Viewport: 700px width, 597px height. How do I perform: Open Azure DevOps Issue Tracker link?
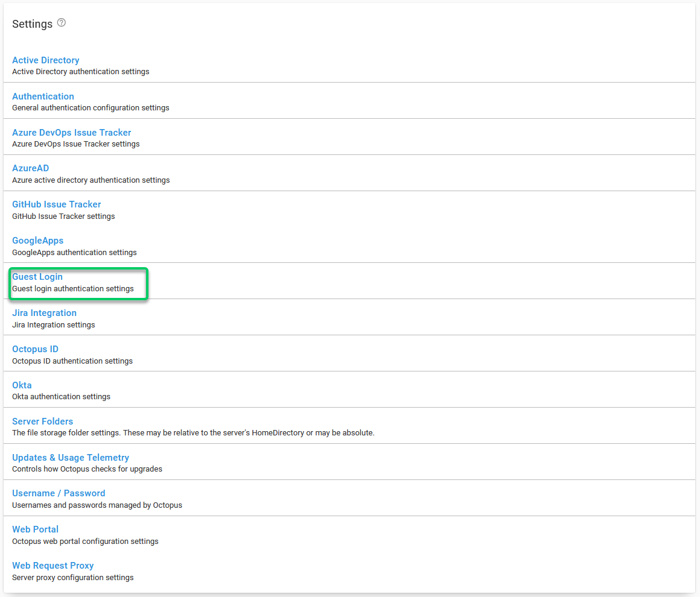click(x=71, y=133)
